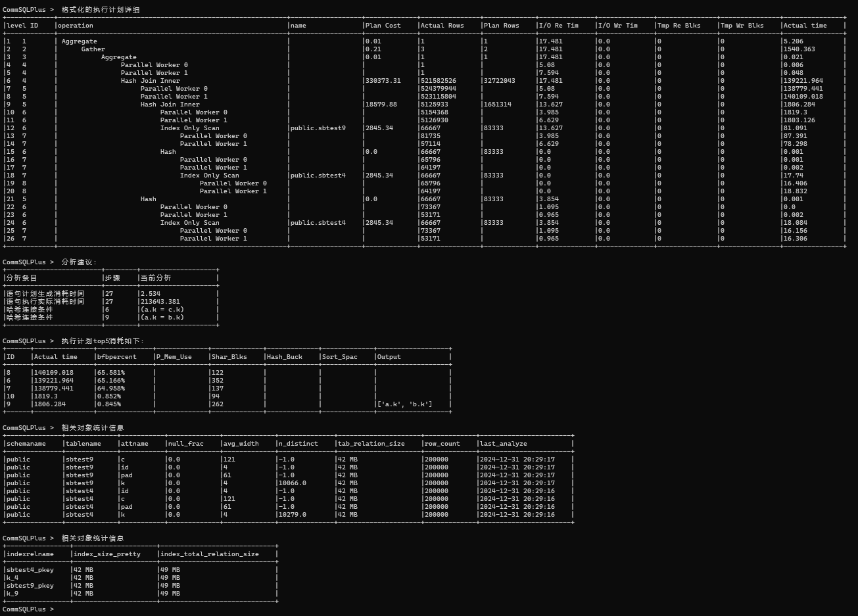Click the '语句计划生成消耗时间' row label
The image size is (858, 616).
click(x=45, y=294)
